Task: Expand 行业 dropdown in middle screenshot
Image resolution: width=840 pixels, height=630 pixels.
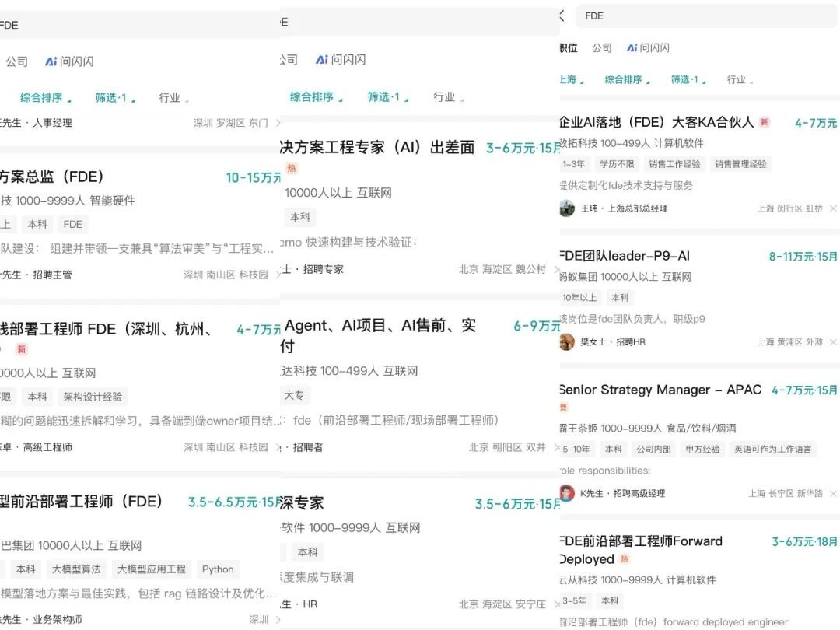Action: coord(449,97)
